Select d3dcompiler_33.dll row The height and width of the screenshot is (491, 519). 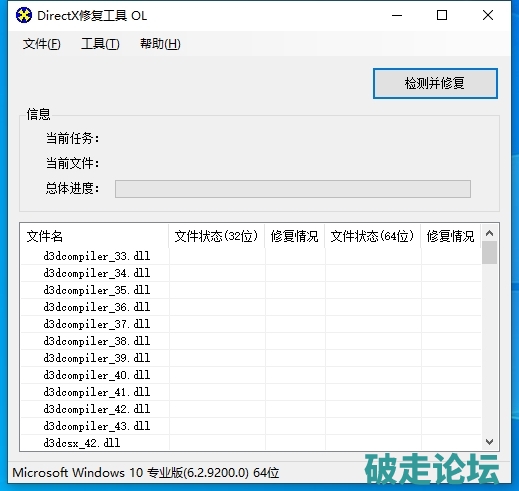click(251, 256)
